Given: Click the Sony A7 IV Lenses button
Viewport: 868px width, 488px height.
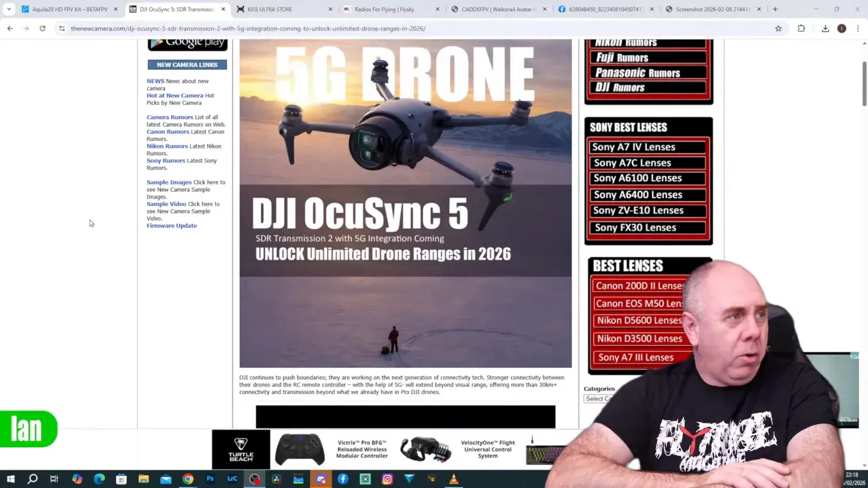Looking at the screenshot, I should 647,146.
